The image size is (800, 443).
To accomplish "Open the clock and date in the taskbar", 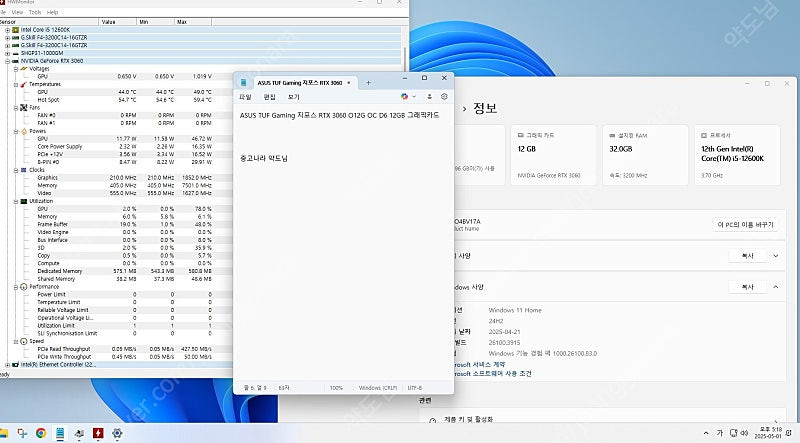I will 769,433.
